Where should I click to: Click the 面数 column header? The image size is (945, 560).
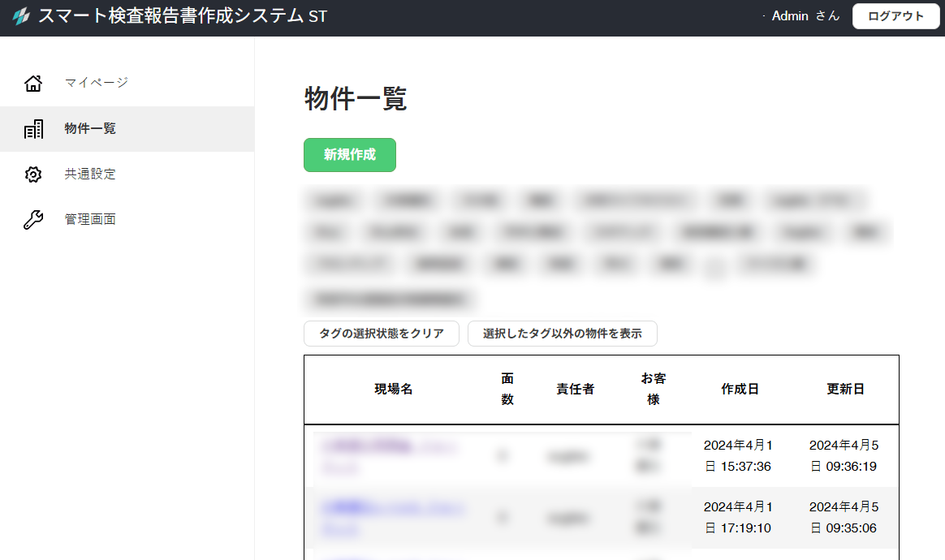[507, 390]
